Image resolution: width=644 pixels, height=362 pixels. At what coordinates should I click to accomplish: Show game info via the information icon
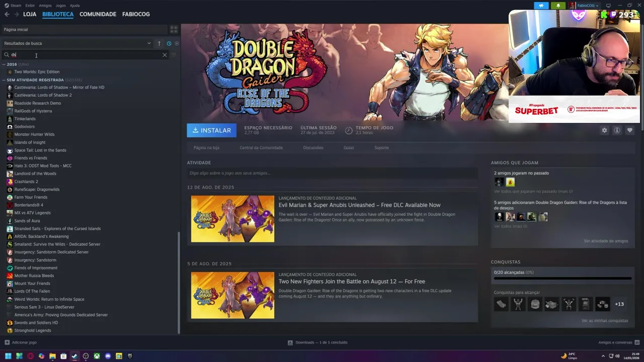click(x=617, y=130)
